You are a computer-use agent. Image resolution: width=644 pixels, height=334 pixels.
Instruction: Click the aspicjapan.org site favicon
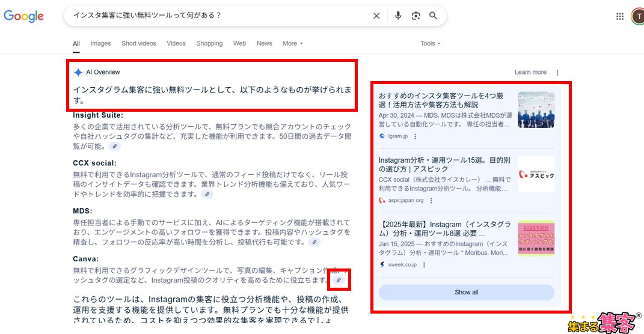(382, 201)
